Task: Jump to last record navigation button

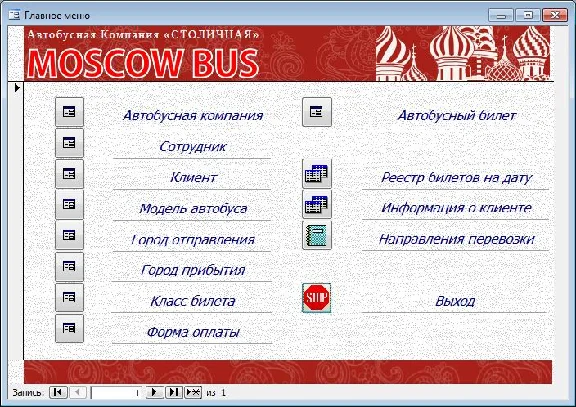Action: [173, 392]
